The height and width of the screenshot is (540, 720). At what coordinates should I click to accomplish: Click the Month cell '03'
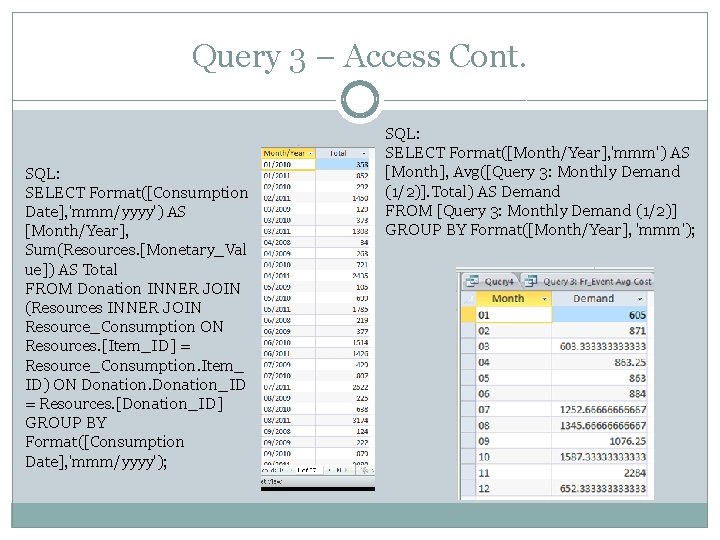click(x=513, y=346)
